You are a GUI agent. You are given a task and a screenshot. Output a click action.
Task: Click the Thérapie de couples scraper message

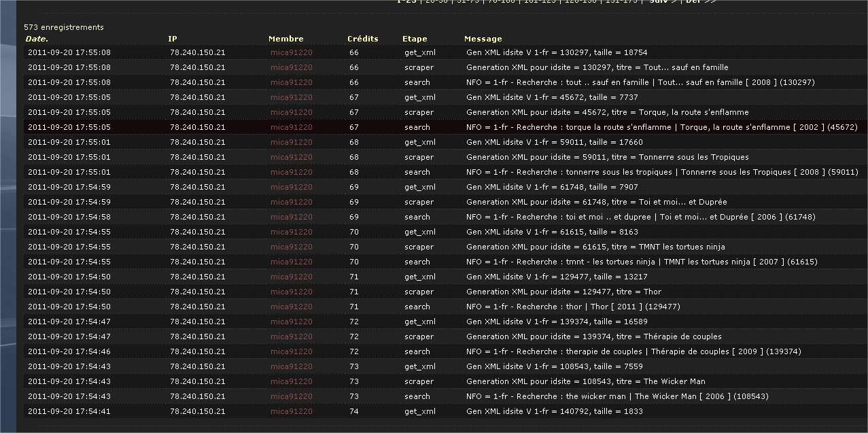click(593, 336)
